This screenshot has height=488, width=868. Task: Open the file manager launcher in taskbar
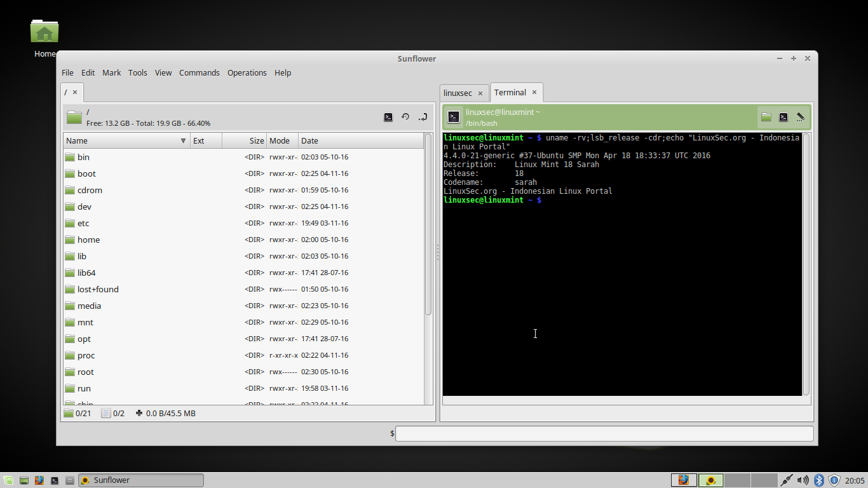click(x=70, y=480)
